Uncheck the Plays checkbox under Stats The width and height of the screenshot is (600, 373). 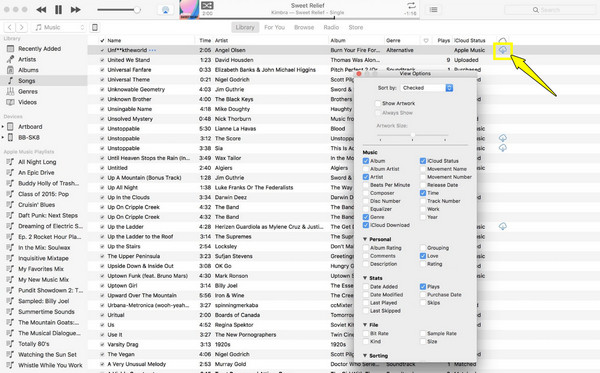point(423,286)
